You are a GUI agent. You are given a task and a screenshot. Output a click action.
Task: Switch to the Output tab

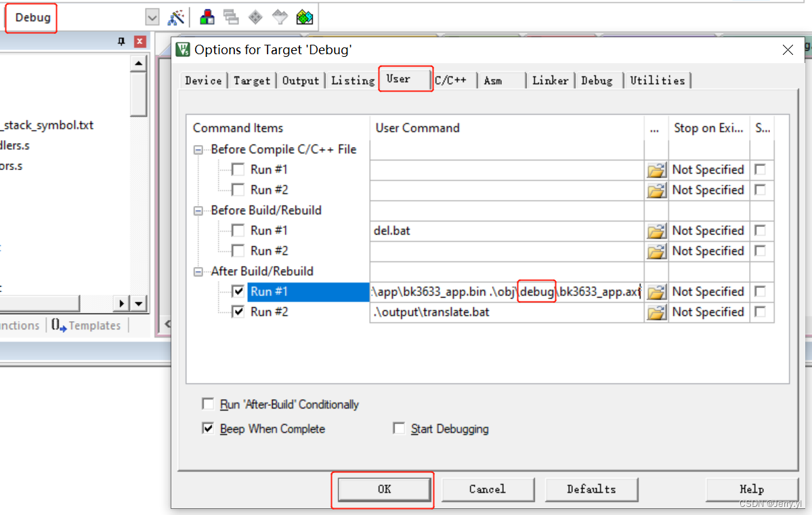301,81
